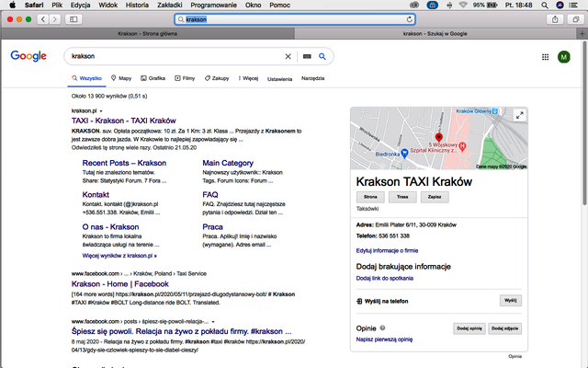588x368 pixels.
Task: Click the battery status in menu bar
Action: (484, 5)
